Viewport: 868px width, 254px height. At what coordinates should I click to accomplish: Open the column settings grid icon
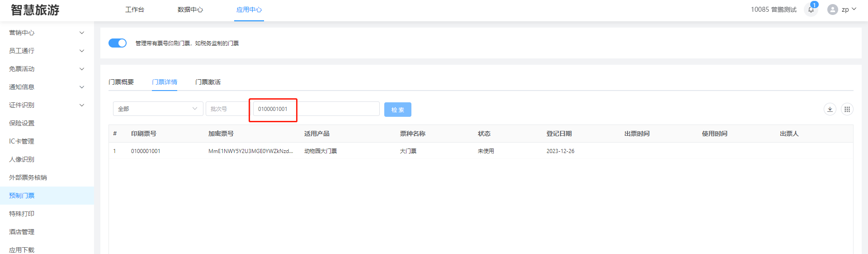(x=847, y=109)
